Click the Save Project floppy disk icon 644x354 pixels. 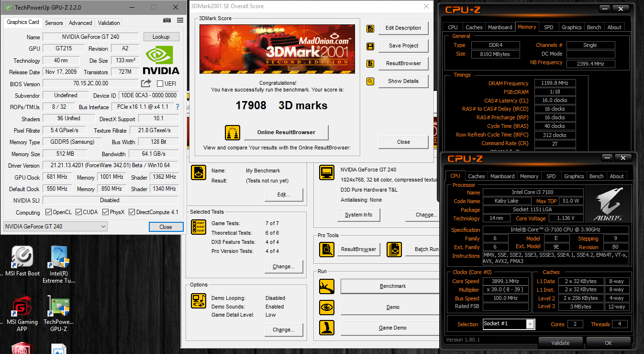(370, 46)
